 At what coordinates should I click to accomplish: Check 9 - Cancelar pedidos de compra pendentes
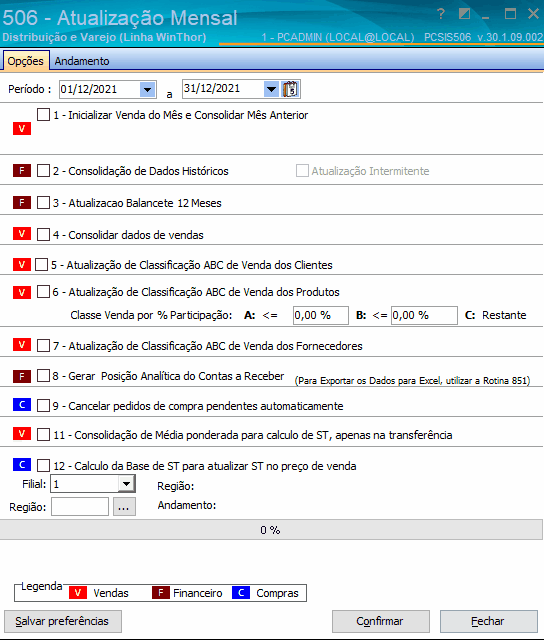point(43,406)
